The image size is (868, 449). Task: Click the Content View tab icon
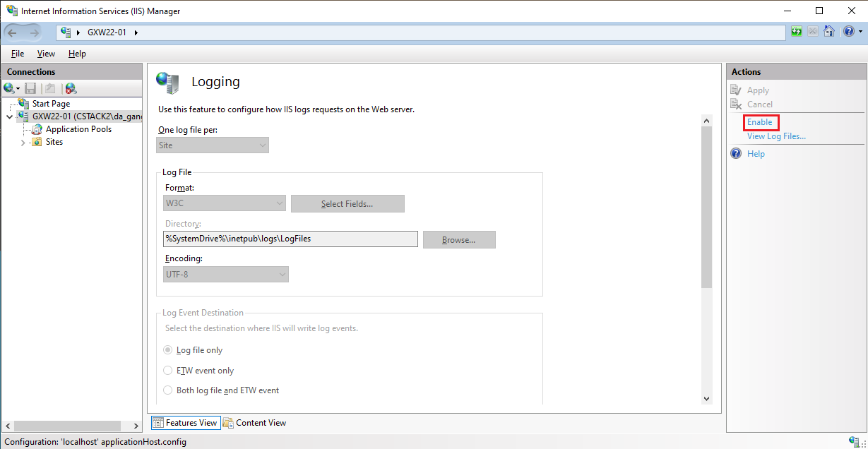point(228,423)
